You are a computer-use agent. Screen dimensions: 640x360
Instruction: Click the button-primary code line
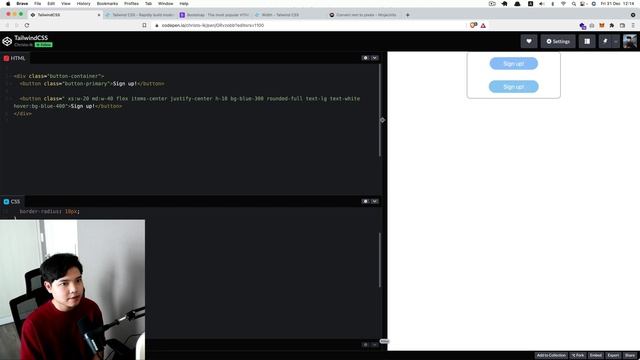pos(92,84)
